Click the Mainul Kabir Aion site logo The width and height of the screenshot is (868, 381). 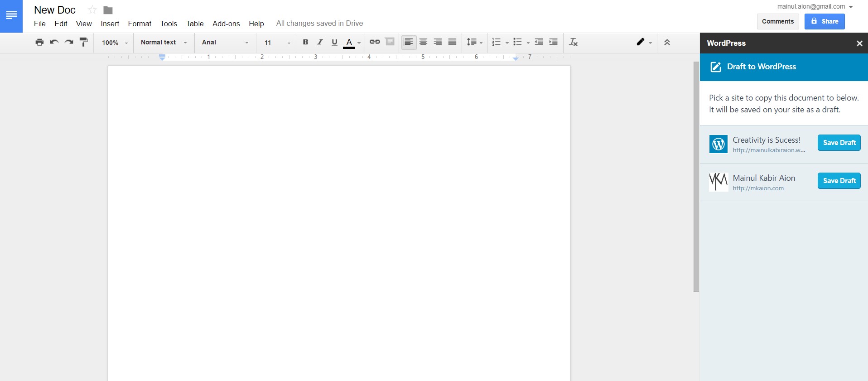pyautogui.click(x=718, y=182)
